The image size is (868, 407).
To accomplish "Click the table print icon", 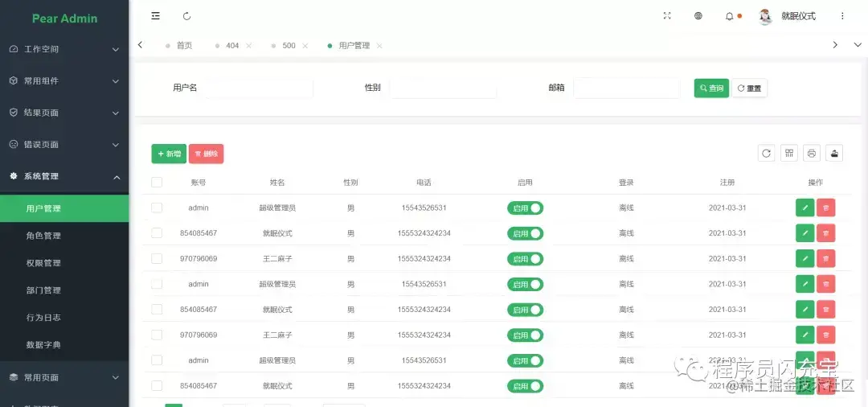I will click(x=812, y=154).
